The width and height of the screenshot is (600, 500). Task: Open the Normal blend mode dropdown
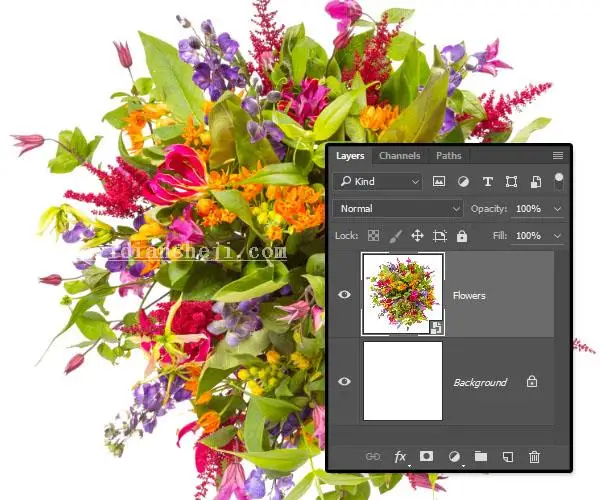(x=398, y=209)
